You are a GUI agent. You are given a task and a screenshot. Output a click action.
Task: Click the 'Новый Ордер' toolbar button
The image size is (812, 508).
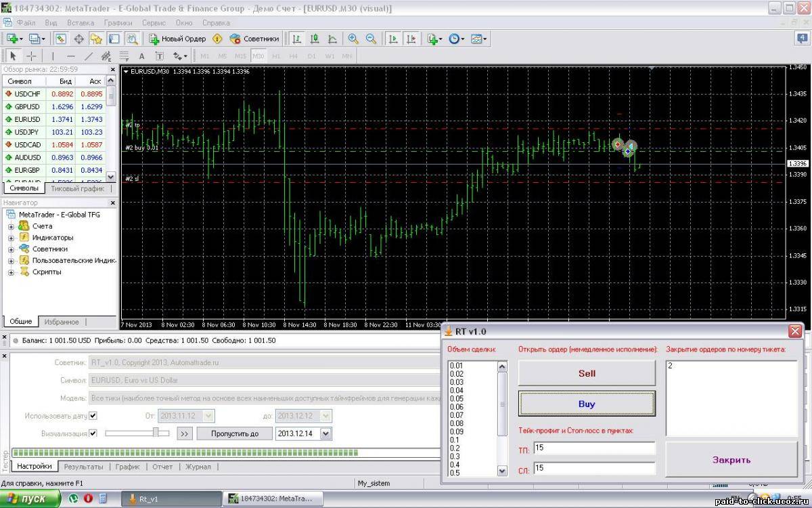pyautogui.click(x=177, y=39)
